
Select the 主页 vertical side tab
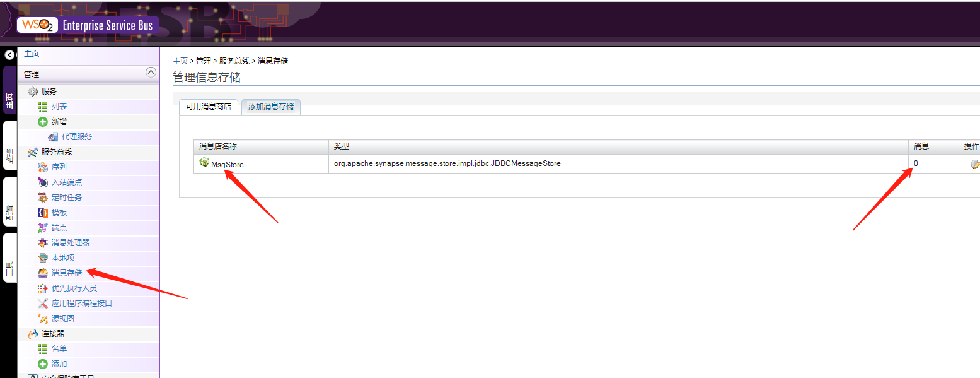point(9,90)
